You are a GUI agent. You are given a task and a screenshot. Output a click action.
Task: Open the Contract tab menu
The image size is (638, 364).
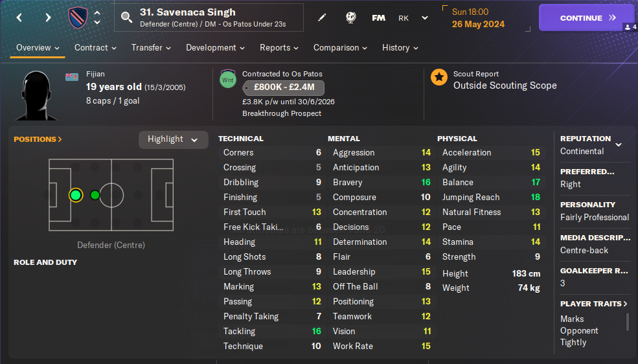95,47
